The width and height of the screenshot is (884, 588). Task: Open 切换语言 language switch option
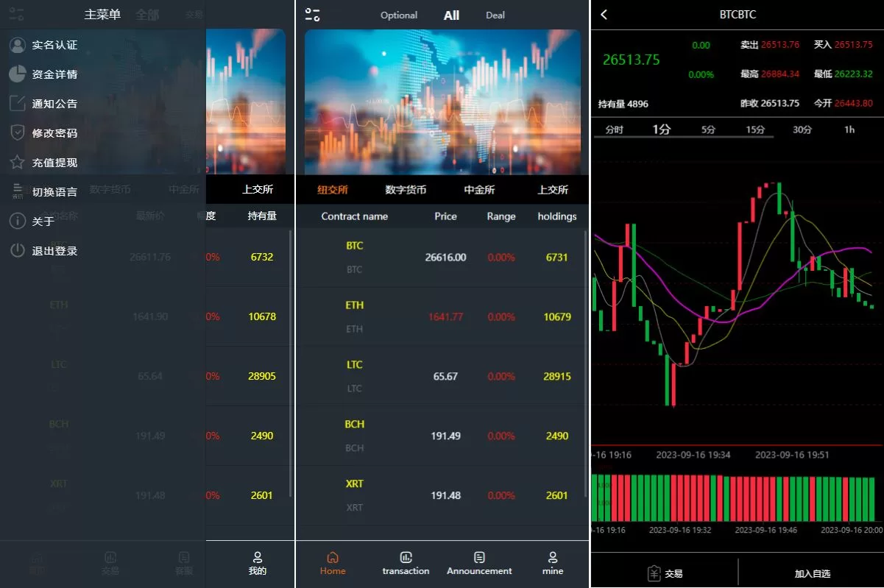[x=54, y=192]
